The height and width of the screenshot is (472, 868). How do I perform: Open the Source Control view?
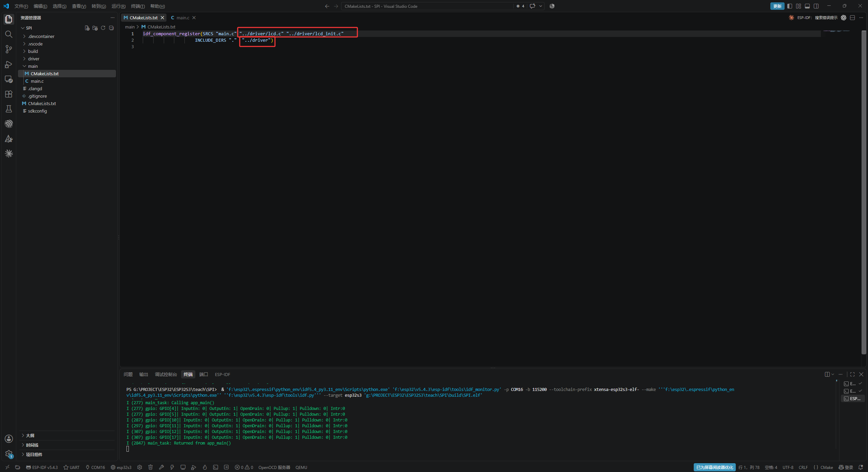[9, 49]
